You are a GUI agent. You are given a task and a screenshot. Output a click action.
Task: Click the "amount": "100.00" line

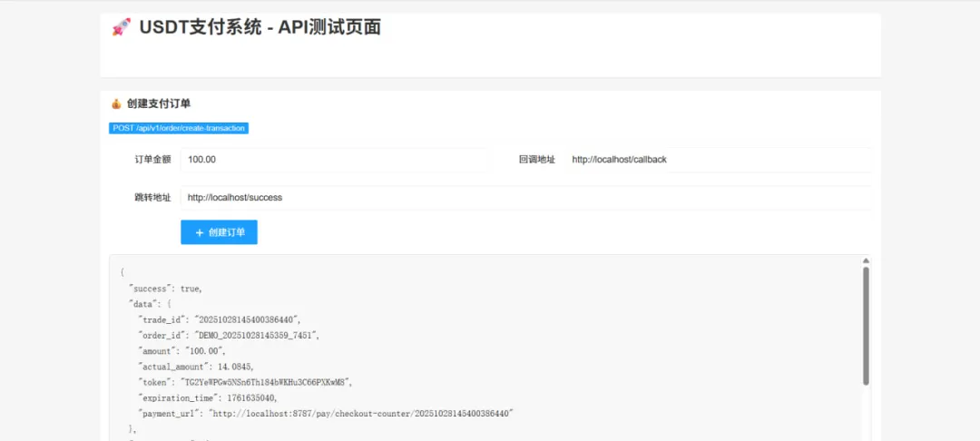(181, 351)
